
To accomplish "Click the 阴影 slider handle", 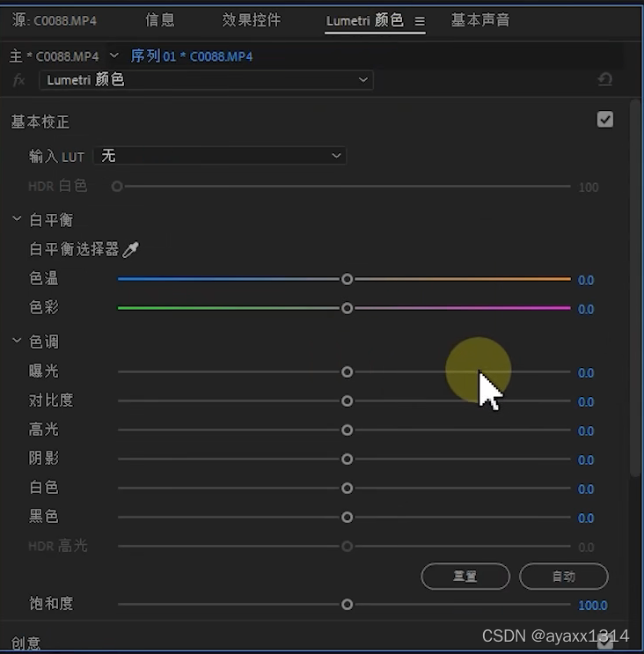I will 347,459.
